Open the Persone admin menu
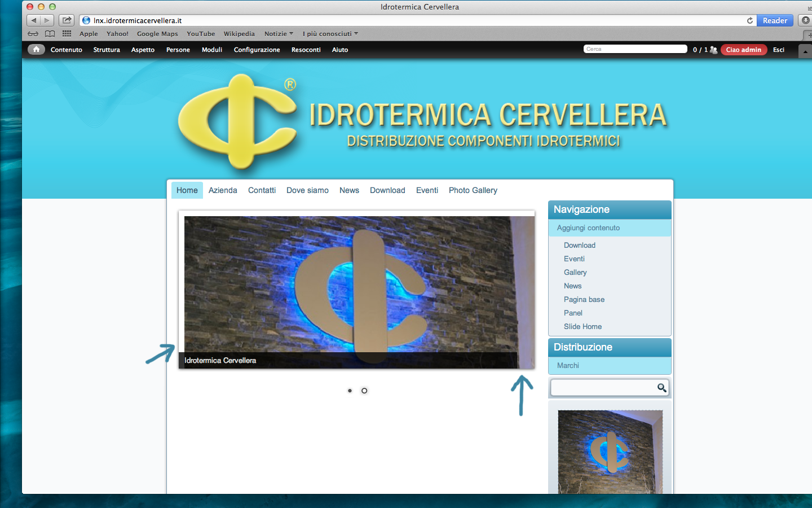Viewport: 812px width, 508px height. (x=178, y=50)
